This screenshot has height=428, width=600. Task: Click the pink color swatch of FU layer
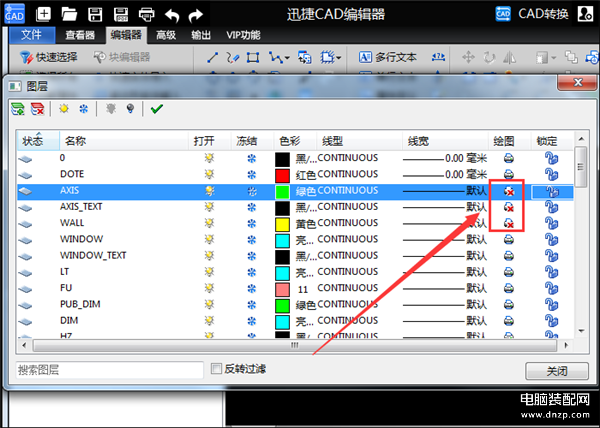(282, 290)
